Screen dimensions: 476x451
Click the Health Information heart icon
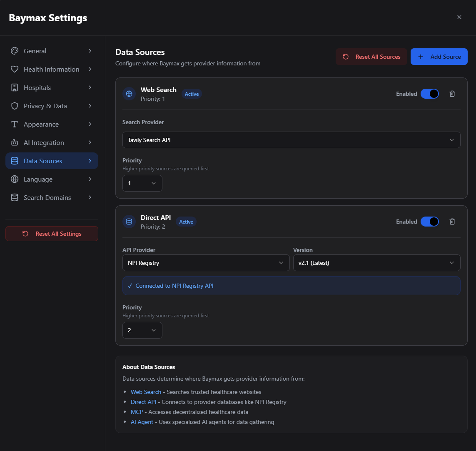pyautogui.click(x=14, y=69)
